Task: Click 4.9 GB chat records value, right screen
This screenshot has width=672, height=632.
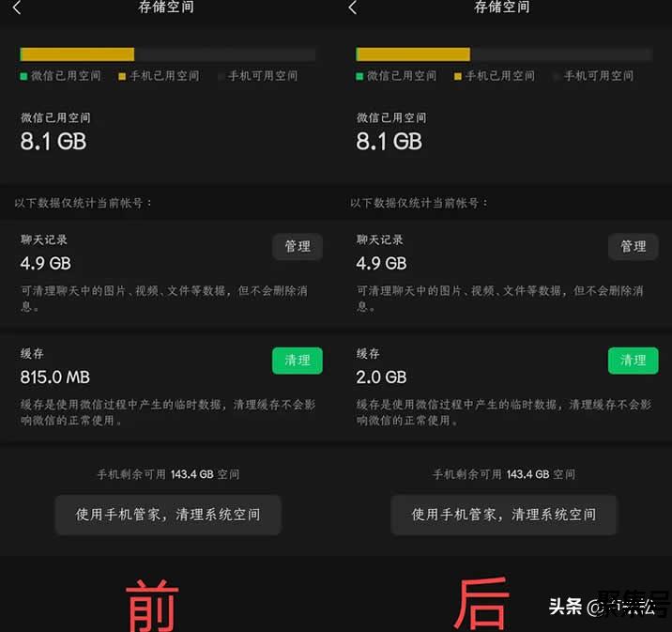Action: [x=381, y=263]
